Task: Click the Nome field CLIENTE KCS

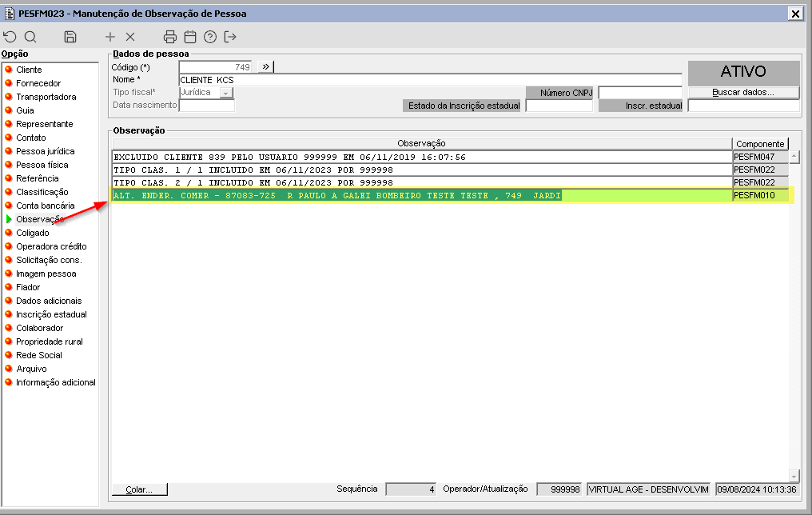Action: pyautogui.click(x=430, y=80)
